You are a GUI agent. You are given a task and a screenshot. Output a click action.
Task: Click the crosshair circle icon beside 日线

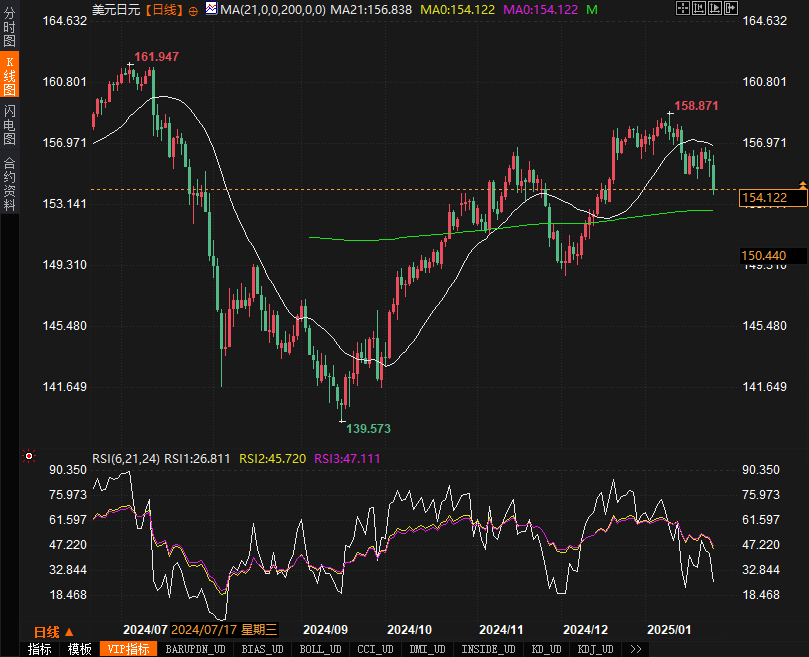click(194, 10)
